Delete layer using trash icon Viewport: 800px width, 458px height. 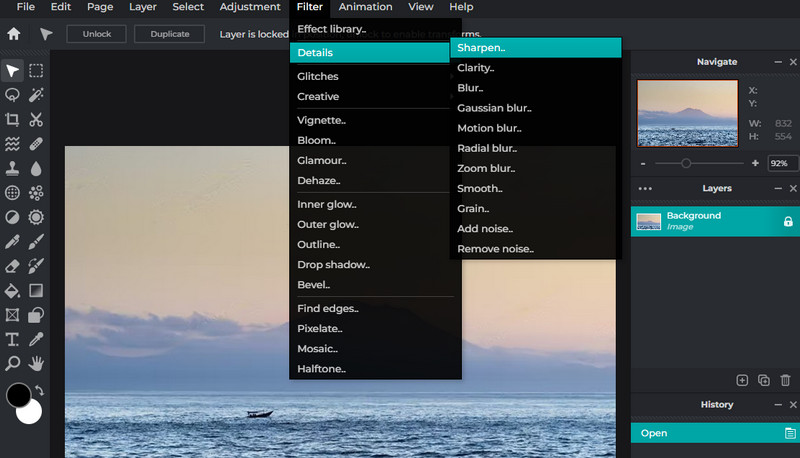click(x=785, y=380)
